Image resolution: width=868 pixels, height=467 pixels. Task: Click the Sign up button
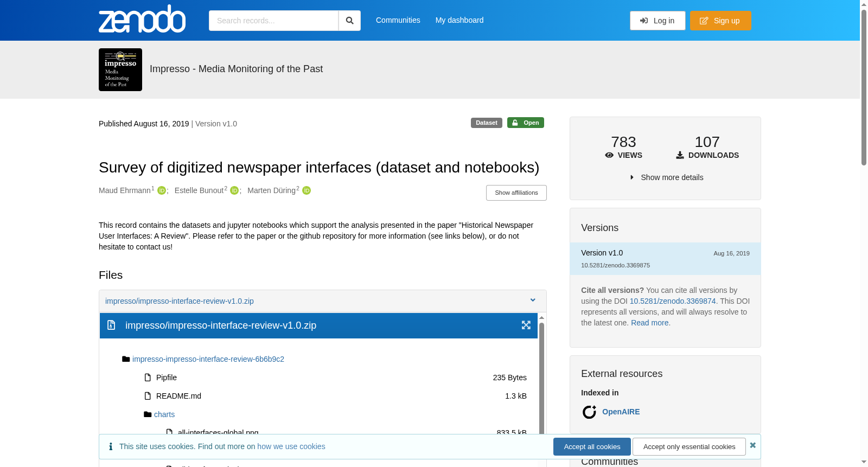click(x=720, y=21)
